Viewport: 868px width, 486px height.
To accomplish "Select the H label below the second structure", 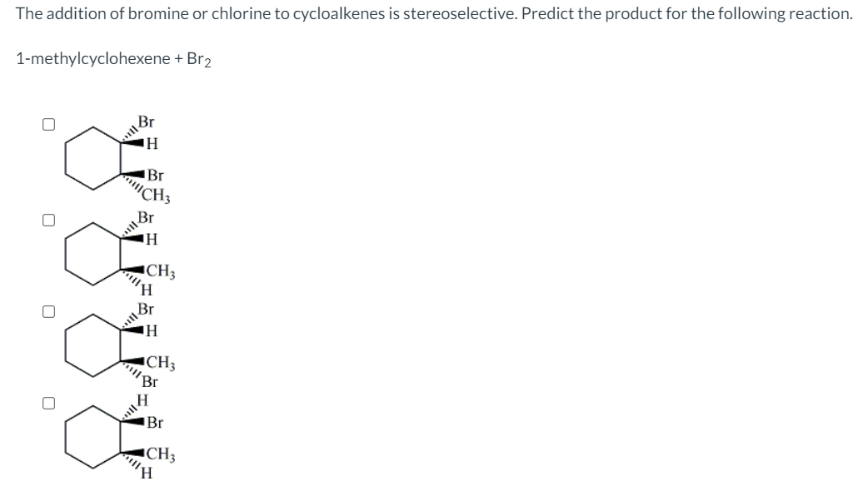I will click(x=147, y=290).
